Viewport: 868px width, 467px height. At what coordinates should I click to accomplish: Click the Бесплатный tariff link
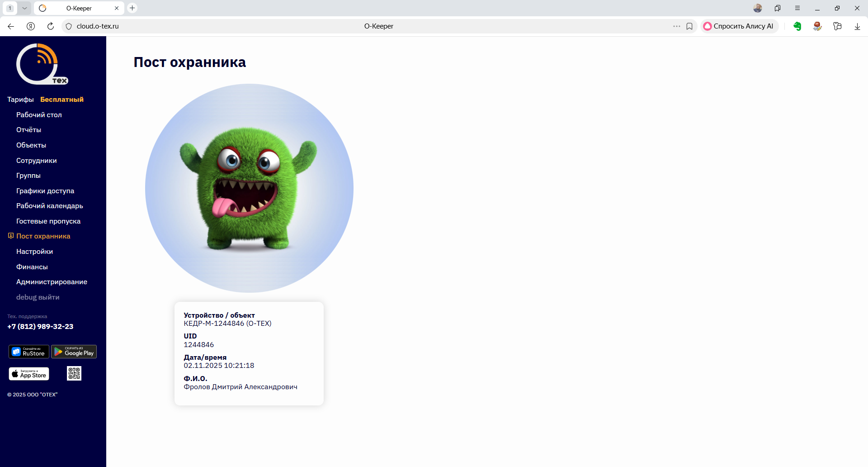tap(62, 100)
